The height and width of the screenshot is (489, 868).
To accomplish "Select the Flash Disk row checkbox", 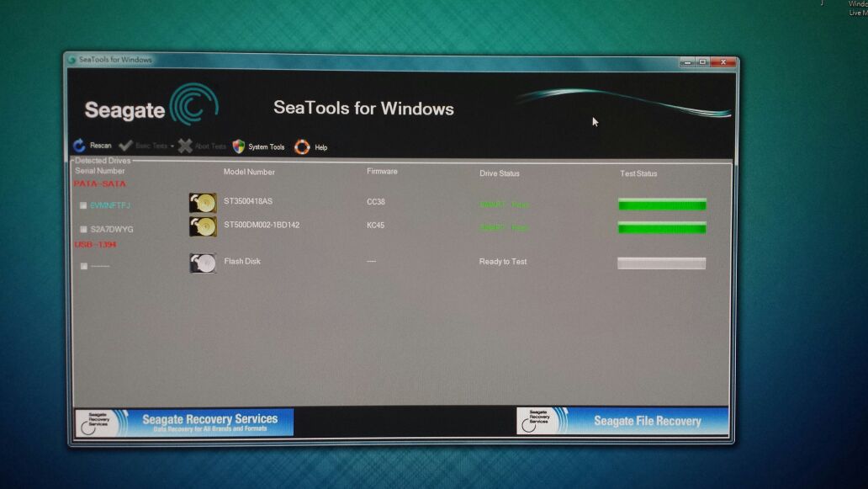I will pyautogui.click(x=83, y=266).
